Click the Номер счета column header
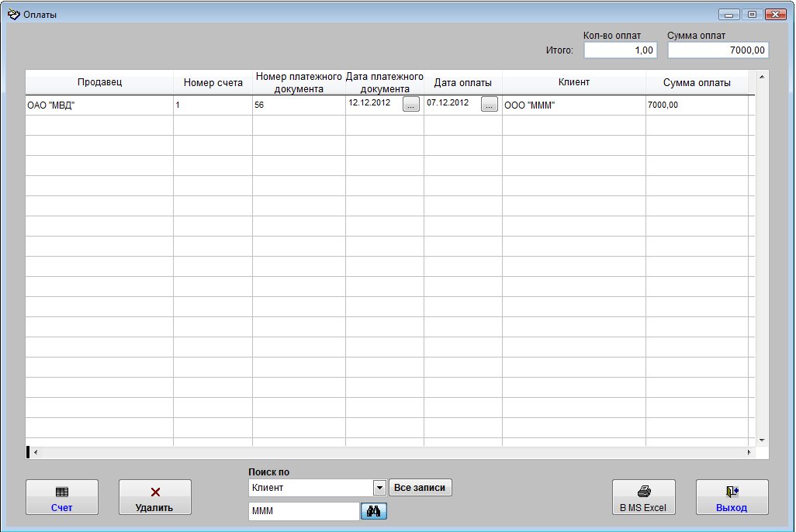 pos(213,82)
